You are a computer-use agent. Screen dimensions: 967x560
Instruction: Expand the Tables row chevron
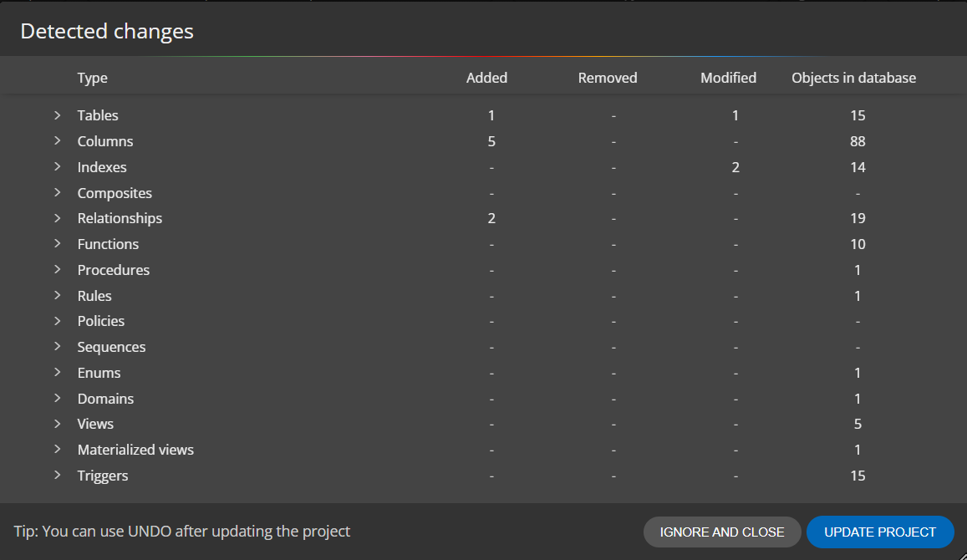tap(58, 115)
